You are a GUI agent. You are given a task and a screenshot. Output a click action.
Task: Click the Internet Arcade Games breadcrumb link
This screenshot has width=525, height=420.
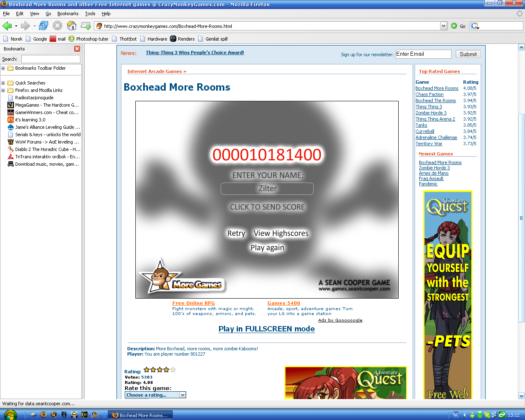coord(157,71)
